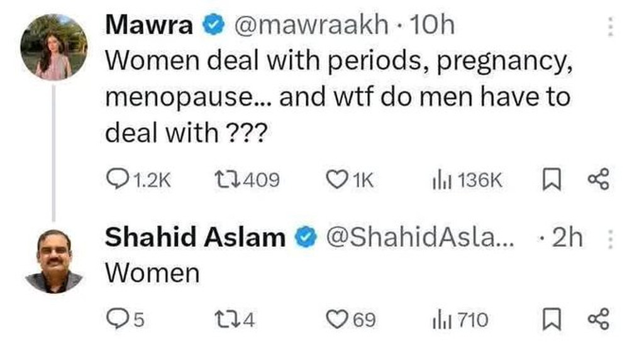Open Mawra's profile picture
The height and width of the screenshot is (343, 644).
[x=53, y=48]
